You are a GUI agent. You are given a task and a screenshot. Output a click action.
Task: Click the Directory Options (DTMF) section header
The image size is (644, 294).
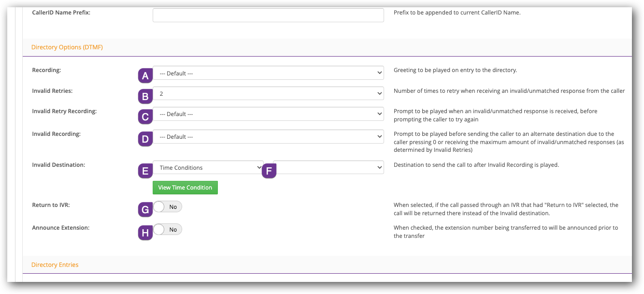[67, 47]
